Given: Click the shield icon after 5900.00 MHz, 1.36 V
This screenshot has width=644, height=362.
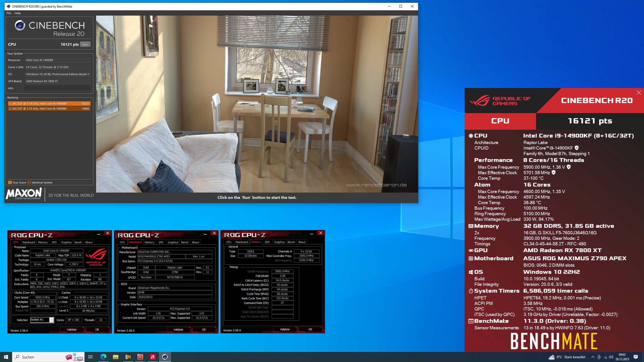Looking at the screenshot, I should (x=569, y=167).
